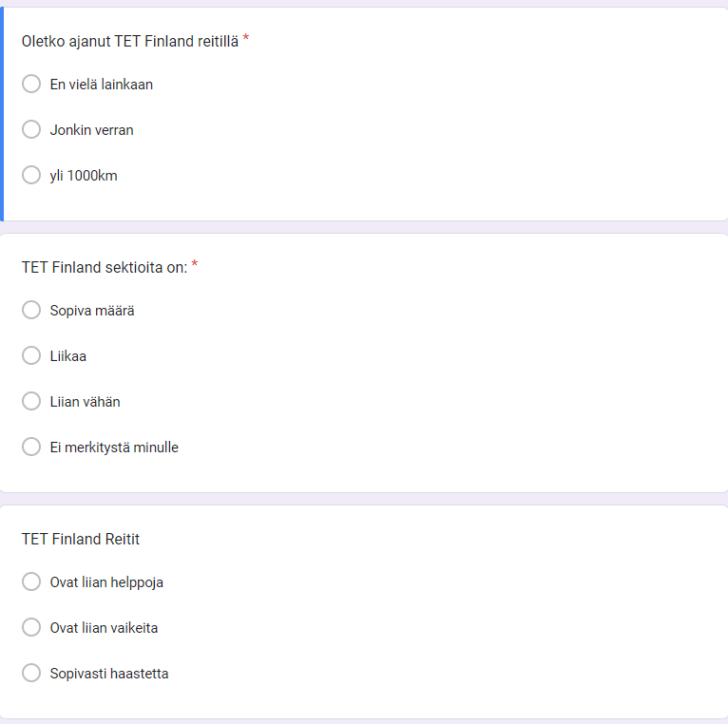Click the 'yli 1000km' answer label text
The image size is (728, 724).
point(84,176)
